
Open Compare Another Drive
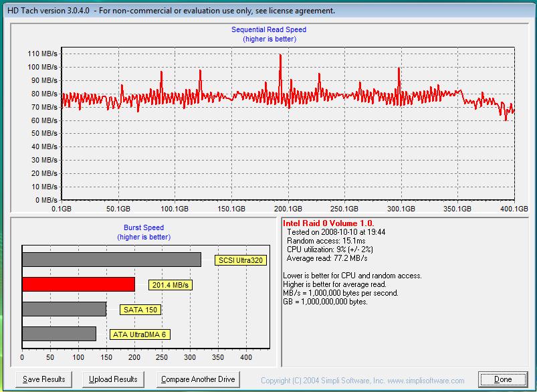coord(198,379)
